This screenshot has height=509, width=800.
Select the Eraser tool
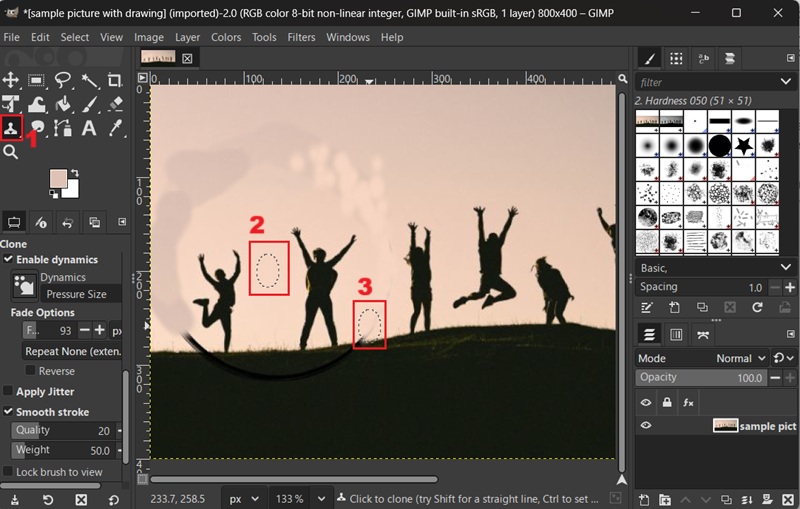(115, 104)
